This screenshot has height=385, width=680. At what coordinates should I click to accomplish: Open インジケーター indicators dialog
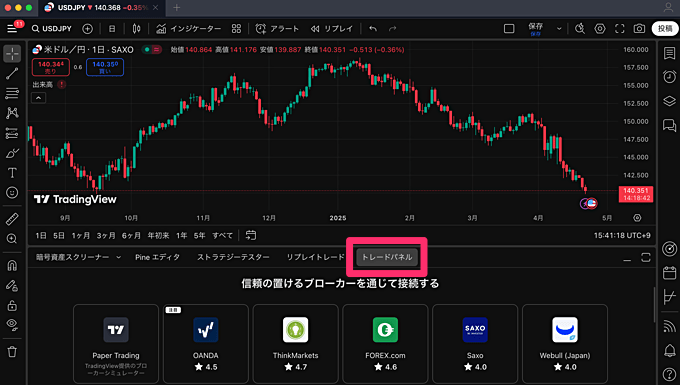(x=189, y=29)
